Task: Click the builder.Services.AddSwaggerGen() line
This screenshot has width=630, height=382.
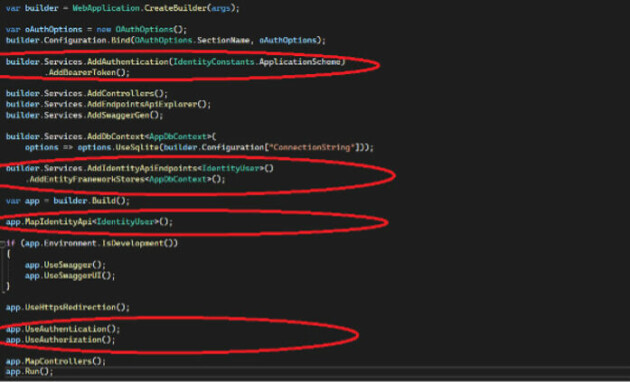Action: click(x=84, y=115)
